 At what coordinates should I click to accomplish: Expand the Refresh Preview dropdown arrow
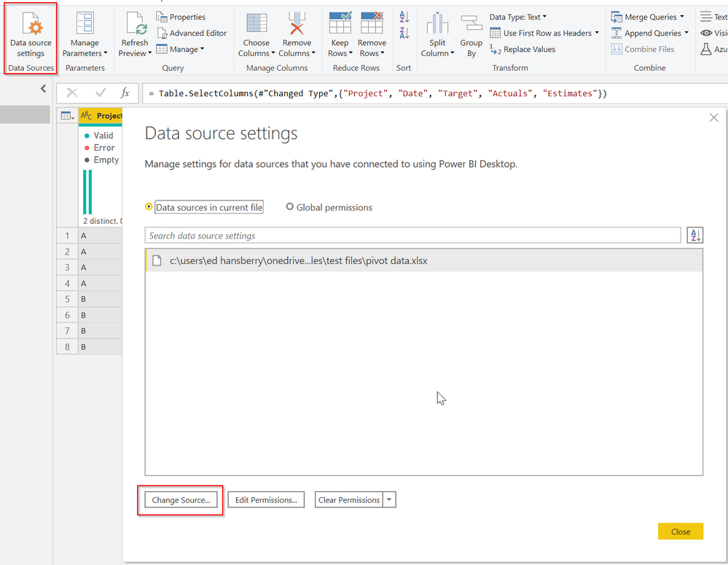point(149,53)
